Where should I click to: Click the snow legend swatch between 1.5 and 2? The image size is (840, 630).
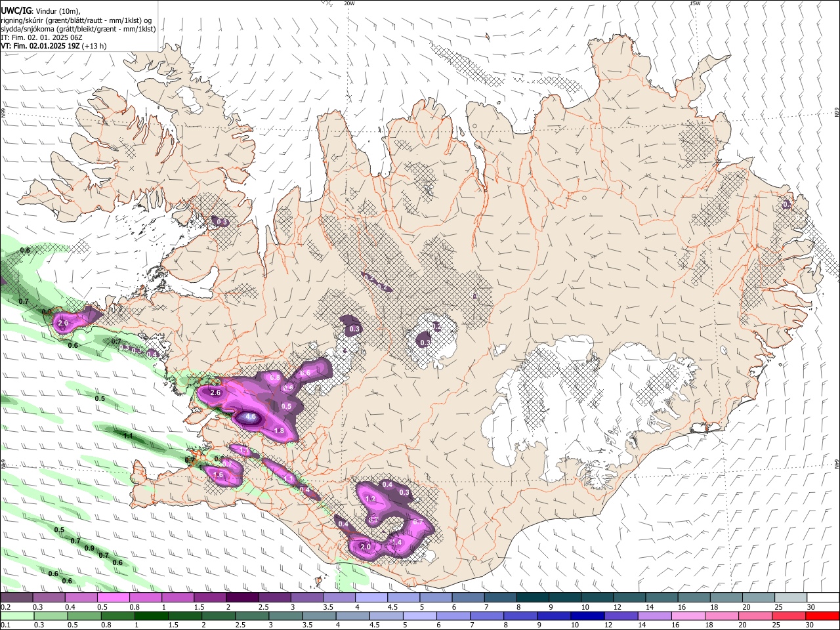click(210, 598)
